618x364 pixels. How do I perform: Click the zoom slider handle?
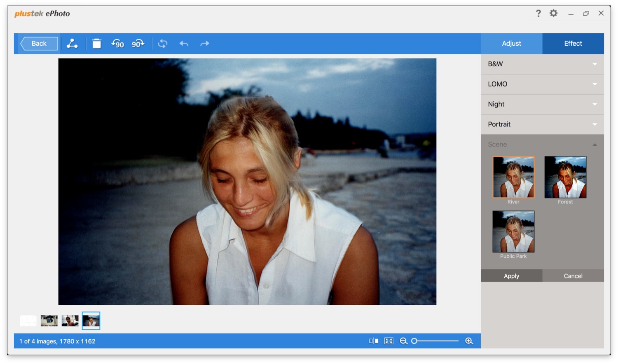414,341
